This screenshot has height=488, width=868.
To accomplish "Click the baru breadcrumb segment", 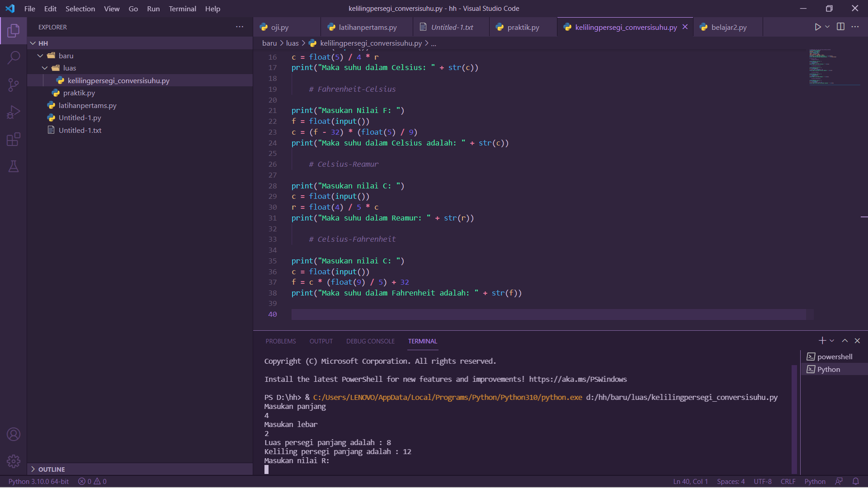I will pyautogui.click(x=269, y=43).
